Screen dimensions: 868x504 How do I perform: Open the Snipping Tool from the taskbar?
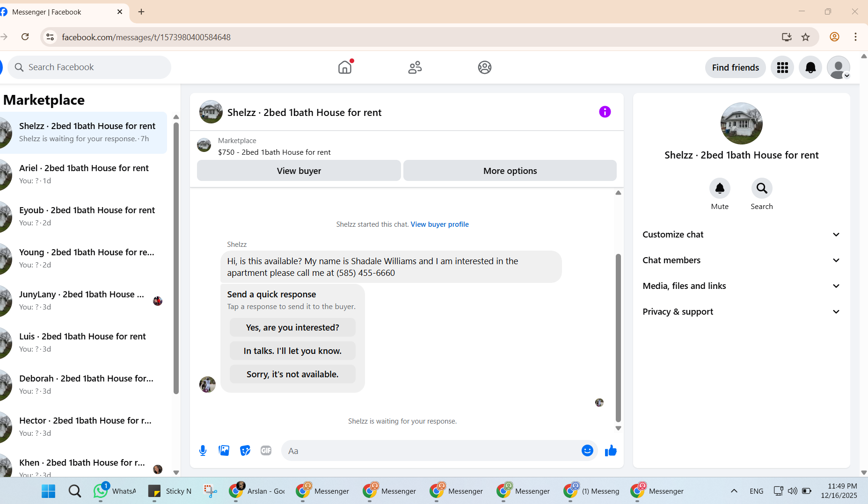pos(210,491)
